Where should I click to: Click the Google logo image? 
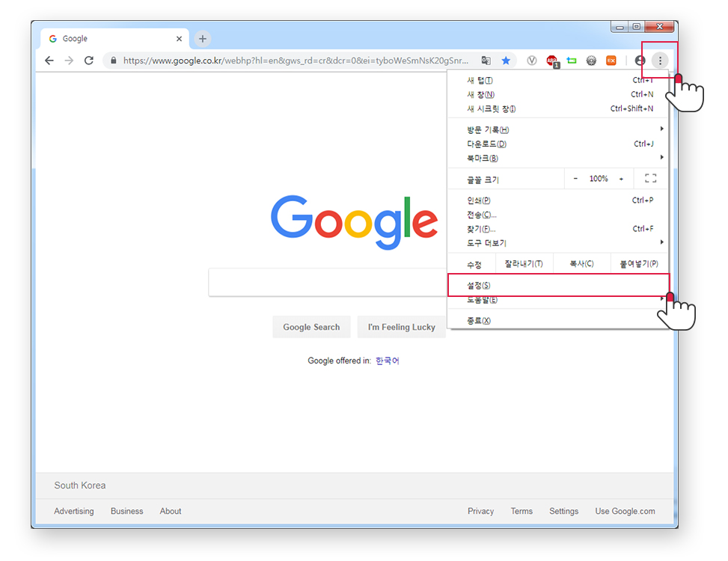(354, 222)
